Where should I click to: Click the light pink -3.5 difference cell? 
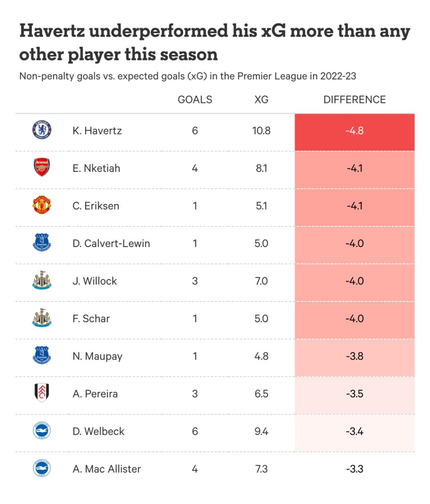click(354, 394)
